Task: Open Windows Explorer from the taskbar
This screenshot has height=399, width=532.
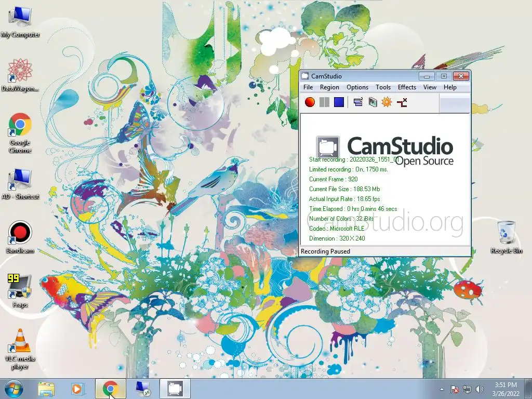Action: pos(46,389)
